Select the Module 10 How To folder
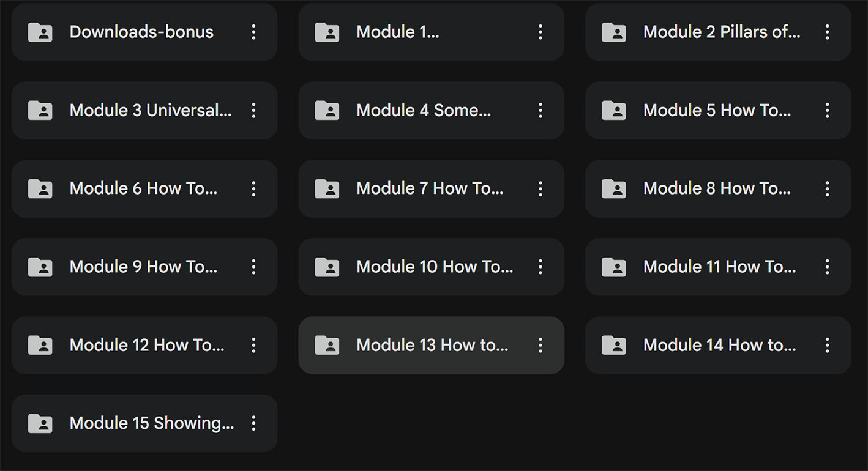The image size is (868, 471). click(x=435, y=267)
